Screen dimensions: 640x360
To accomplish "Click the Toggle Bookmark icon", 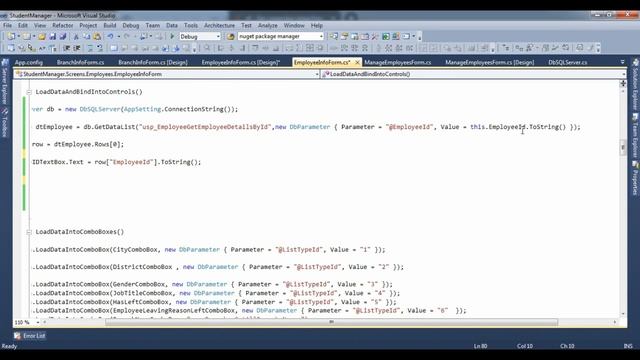I will (114, 48).
